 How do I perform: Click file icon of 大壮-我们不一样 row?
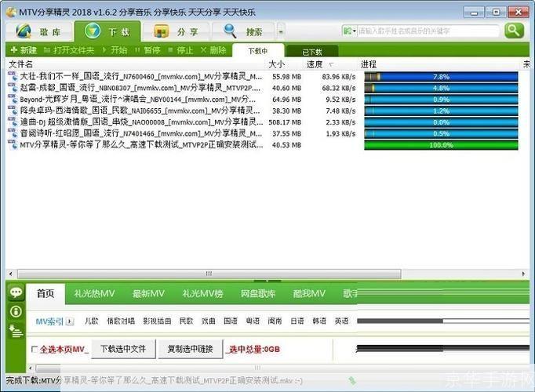13,76
